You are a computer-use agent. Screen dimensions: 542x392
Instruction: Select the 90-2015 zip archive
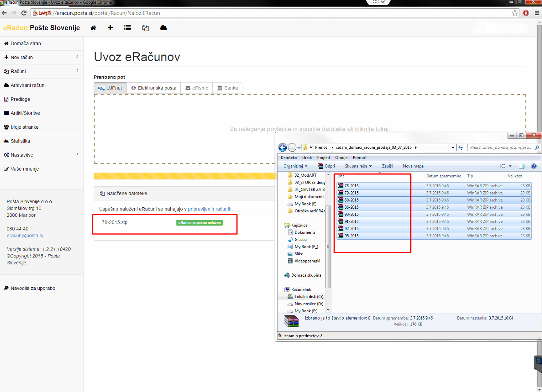[x=434, y=215]
